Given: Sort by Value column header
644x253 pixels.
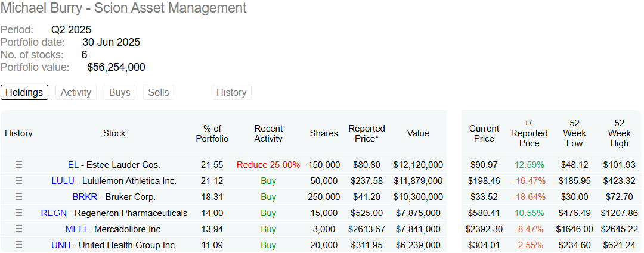Looking at the screenshot, I should (418, 133).
